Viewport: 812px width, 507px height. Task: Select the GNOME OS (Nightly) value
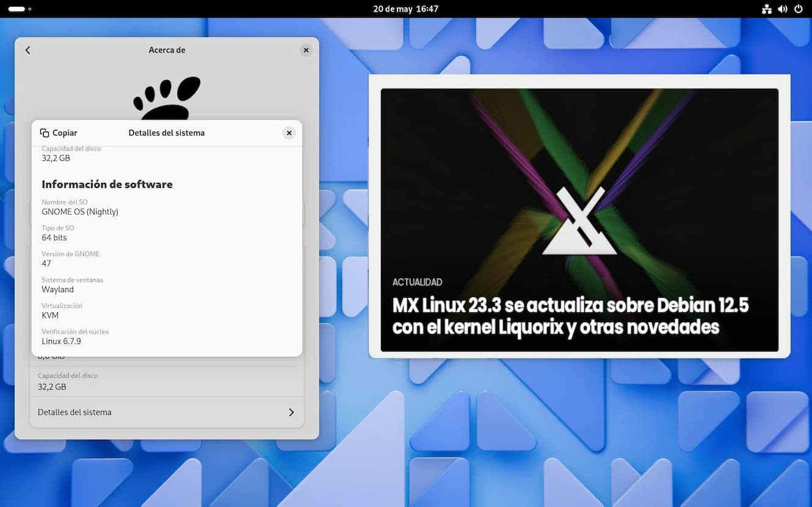(x=80, y=212)
